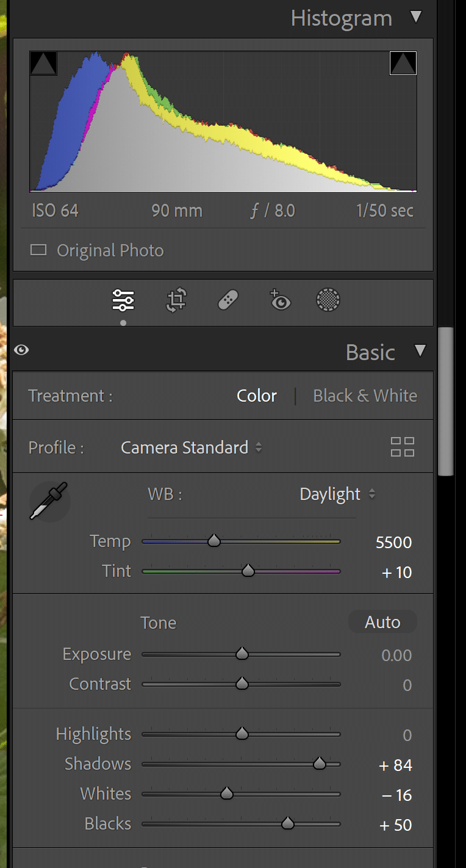The height and width of the screenshot is (868, 466).
Task: Collapse the Basic panel triangle
Action: pyautogui.click(x=420, y=351)
